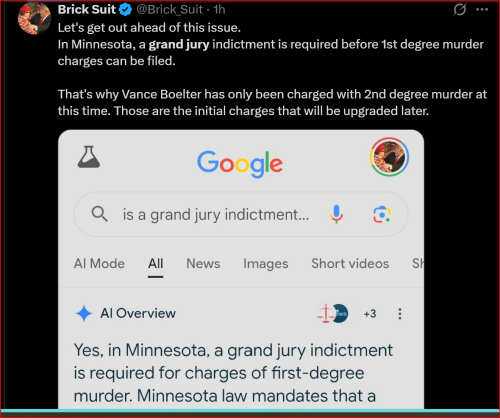Click the search magnifier icon
500x418 pixels.
point(99,214)
